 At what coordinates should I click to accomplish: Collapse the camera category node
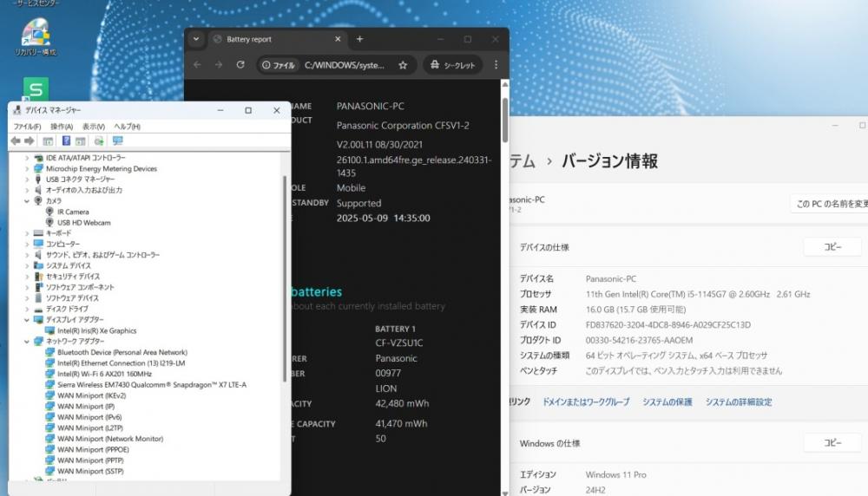click(27, 201)
